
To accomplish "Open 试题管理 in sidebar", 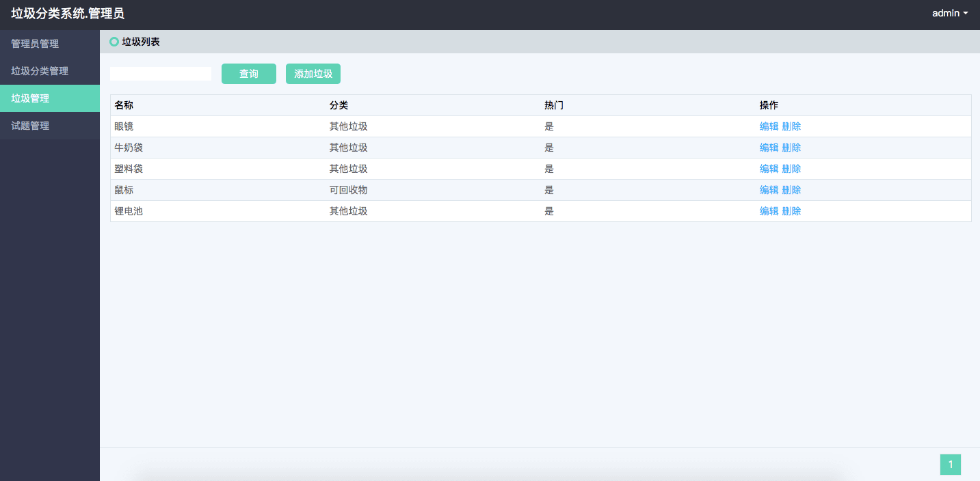I will tap(50, 126).
